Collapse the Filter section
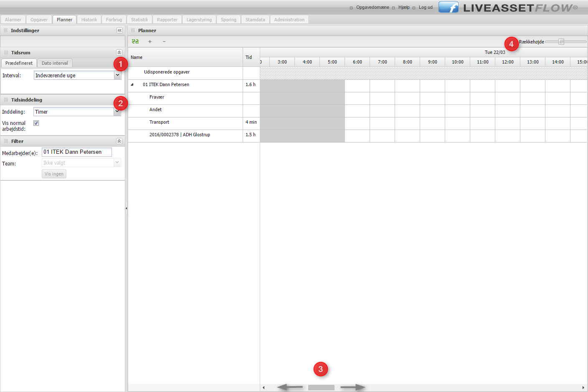This screenshot has height=392, width=588. [x=119, y=141]
